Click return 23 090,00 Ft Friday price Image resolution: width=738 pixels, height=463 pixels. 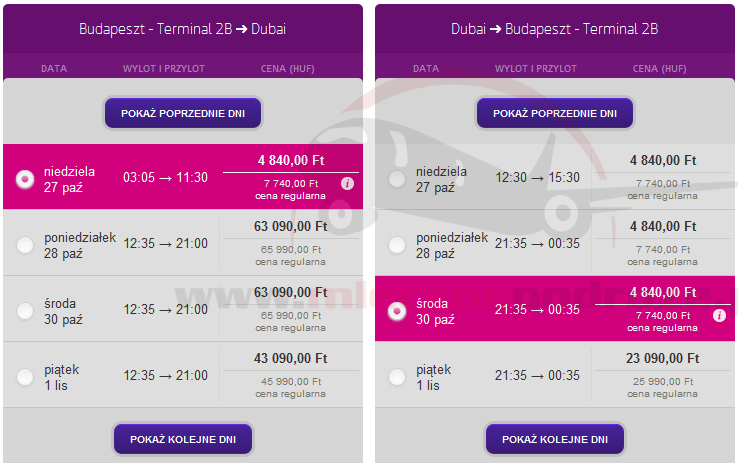[x=664, y=359]
